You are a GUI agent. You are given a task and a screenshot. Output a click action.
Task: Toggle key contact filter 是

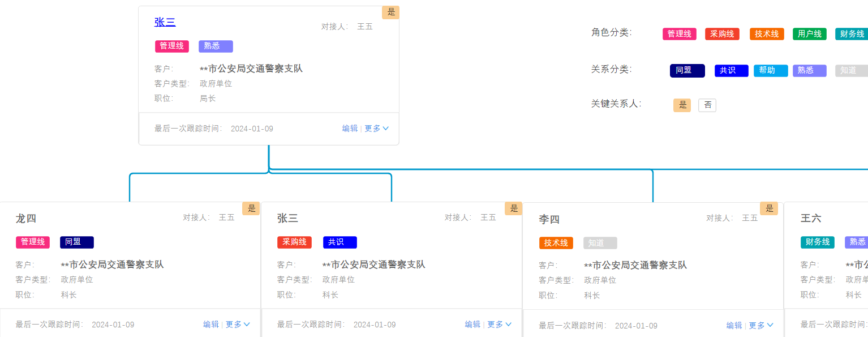pyautogui.click(x=682, y=105)
